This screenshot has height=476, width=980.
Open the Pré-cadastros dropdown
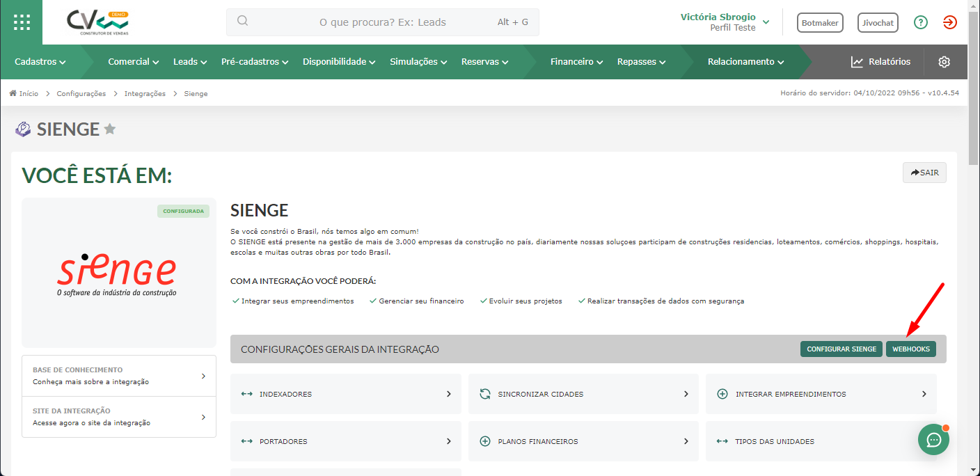255,62
